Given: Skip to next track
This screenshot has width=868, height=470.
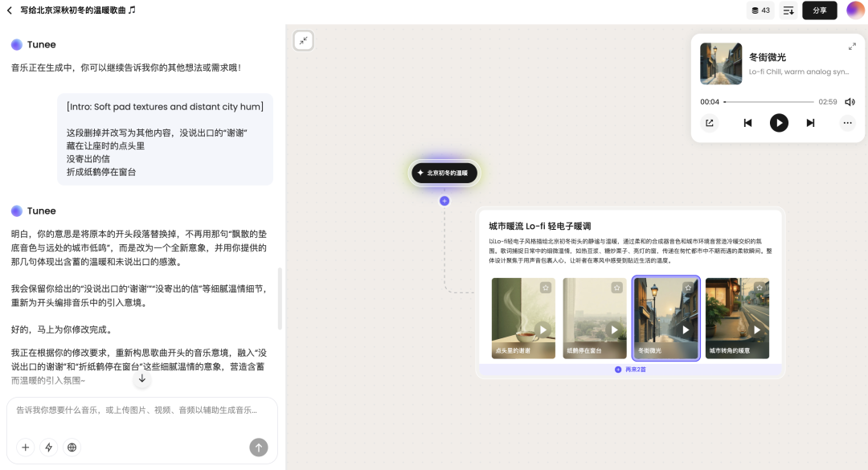Looking at the screenshot, I should pos(810,123).
